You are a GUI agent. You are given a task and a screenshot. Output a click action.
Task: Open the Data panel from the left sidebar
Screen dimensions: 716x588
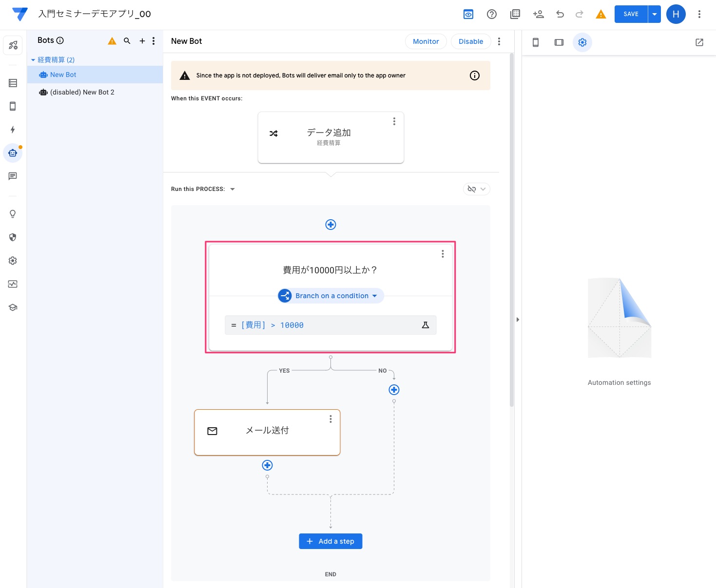pos(13,83)
